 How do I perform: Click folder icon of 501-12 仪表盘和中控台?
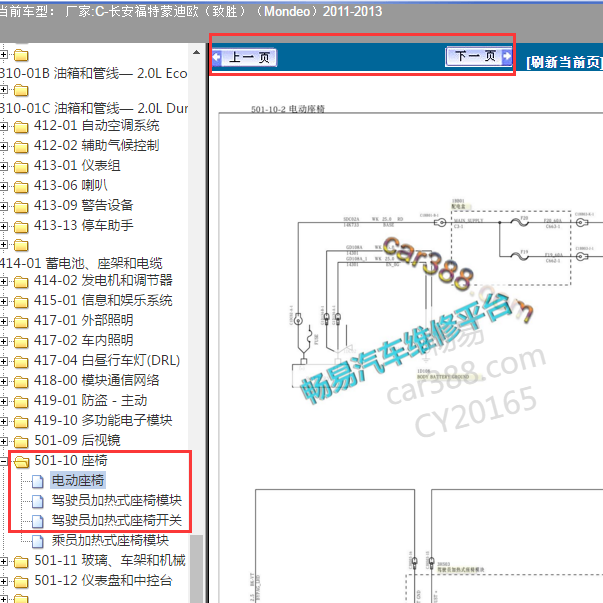pyautogui.click(x=21, y=581)
